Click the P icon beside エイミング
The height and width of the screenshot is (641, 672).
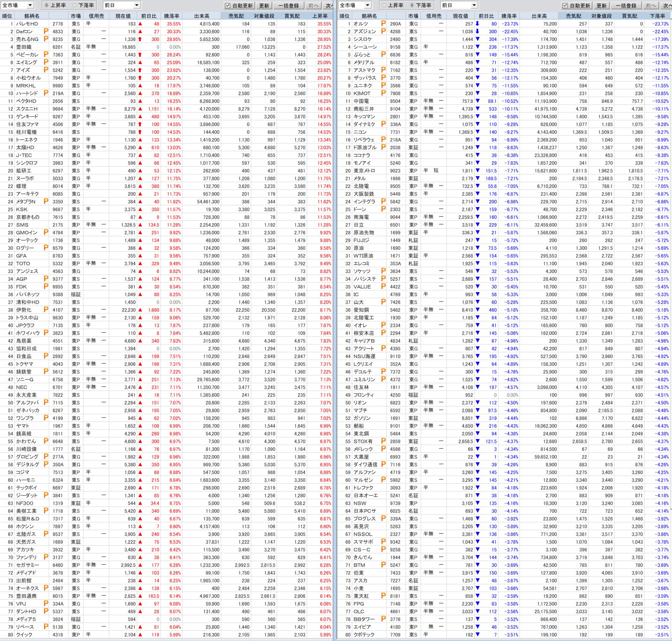click(46, 62)
